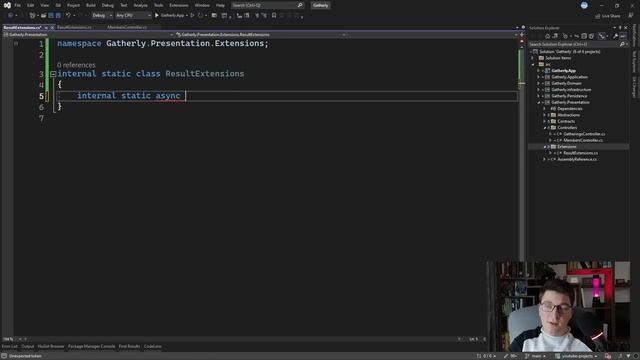
Task: Collapse the src folder
Action: [532, 64]
